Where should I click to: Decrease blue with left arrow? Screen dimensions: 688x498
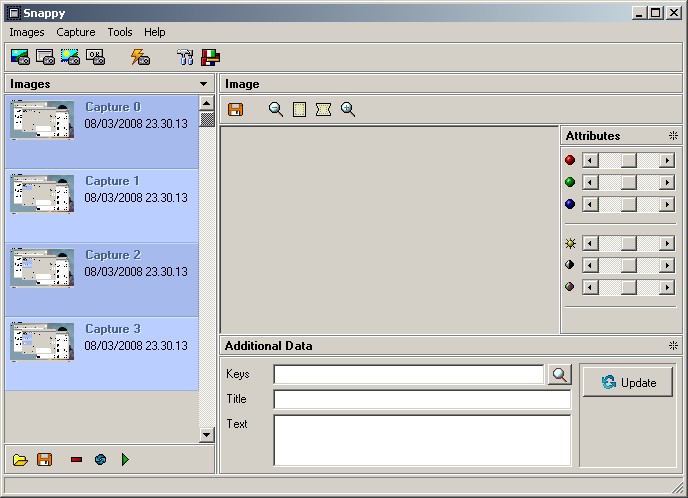[x=590, y=204]
